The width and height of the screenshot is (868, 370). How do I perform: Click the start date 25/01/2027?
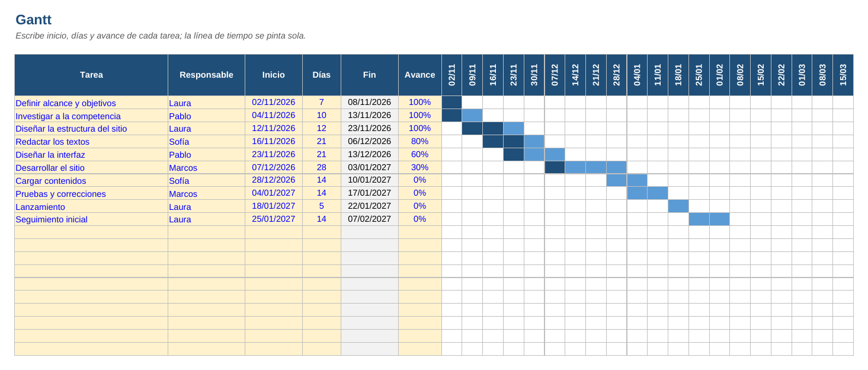[274, 219]
